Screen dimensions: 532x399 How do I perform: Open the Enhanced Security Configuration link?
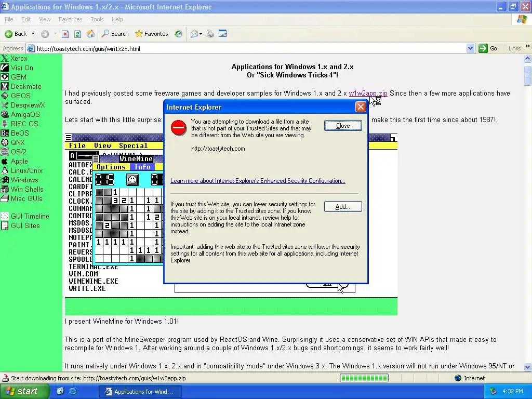coord(258,181)
